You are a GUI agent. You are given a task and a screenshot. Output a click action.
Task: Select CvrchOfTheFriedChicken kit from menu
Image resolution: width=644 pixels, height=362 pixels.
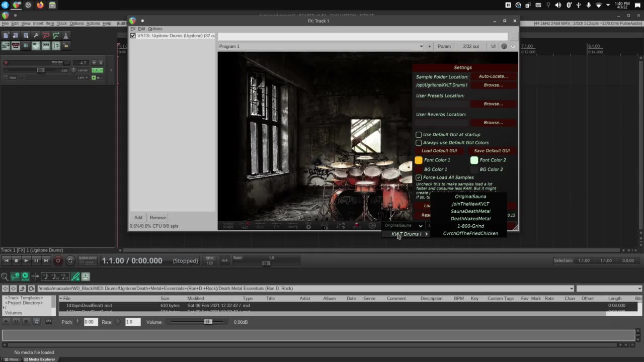pos(470,233)
